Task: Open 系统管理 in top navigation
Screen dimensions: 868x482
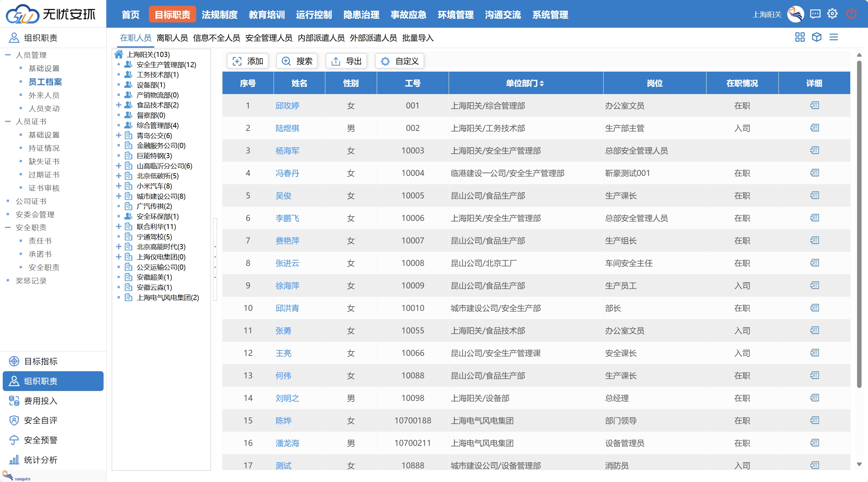Action: pos(550,15)
